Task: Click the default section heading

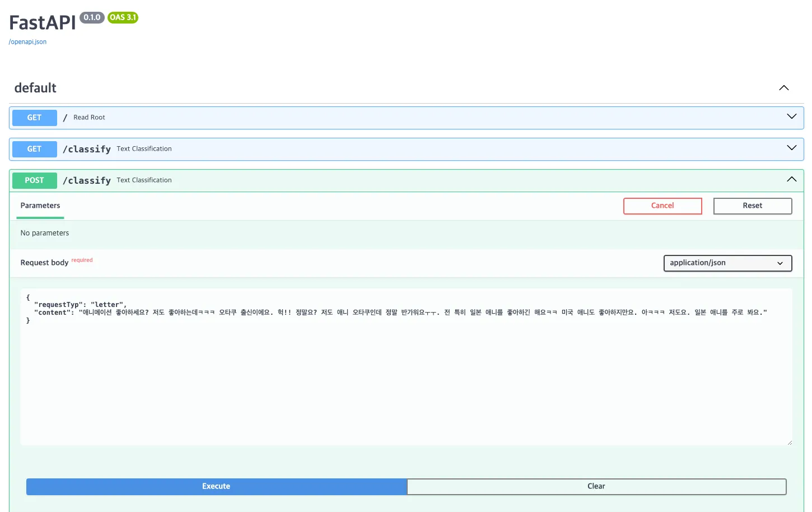Action: pyautogui.click(x=35, y=88)
